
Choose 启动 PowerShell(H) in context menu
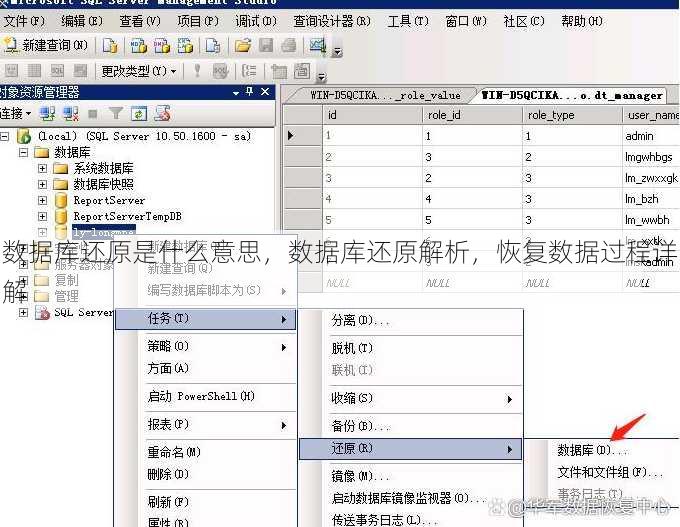(206, 396)
